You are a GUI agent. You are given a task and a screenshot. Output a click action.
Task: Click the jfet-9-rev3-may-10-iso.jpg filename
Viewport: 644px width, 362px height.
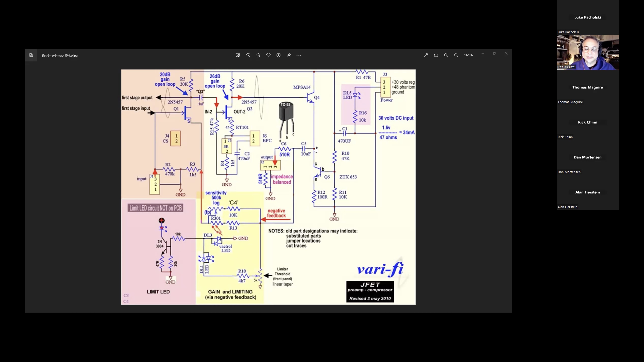pos(60,55)
